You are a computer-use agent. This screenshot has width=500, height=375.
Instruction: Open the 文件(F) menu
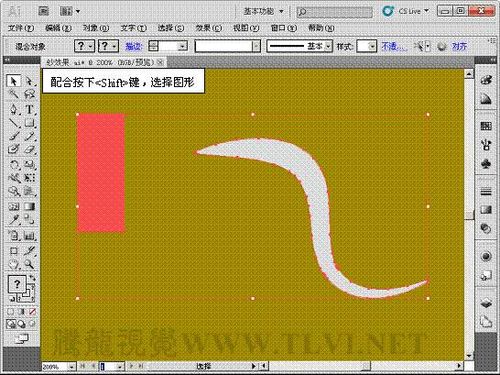pyautogui.click(x=21, y=28)
